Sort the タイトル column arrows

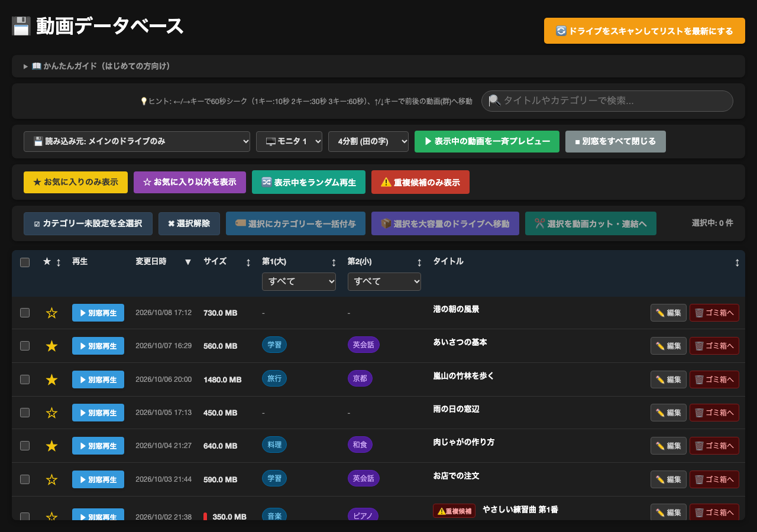[x=737, y=262]
